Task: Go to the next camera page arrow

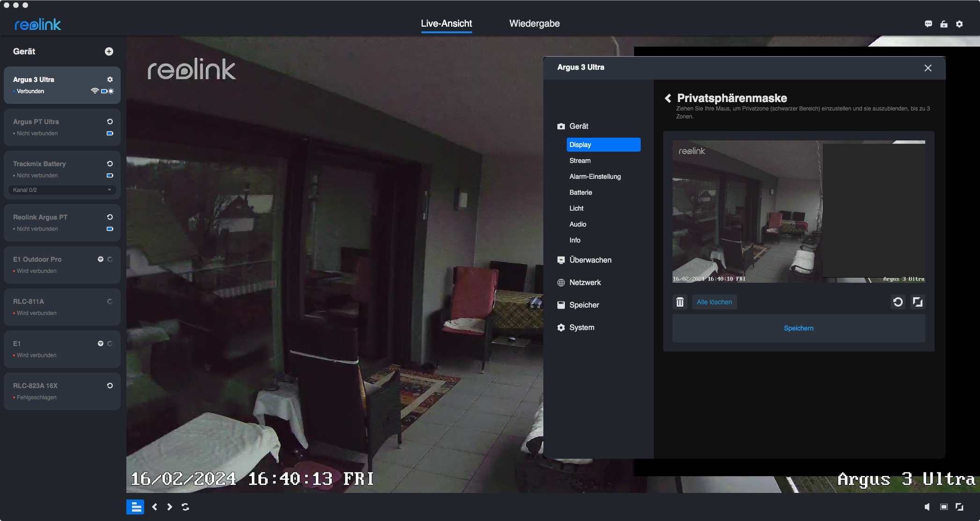Action: (170, 507)
